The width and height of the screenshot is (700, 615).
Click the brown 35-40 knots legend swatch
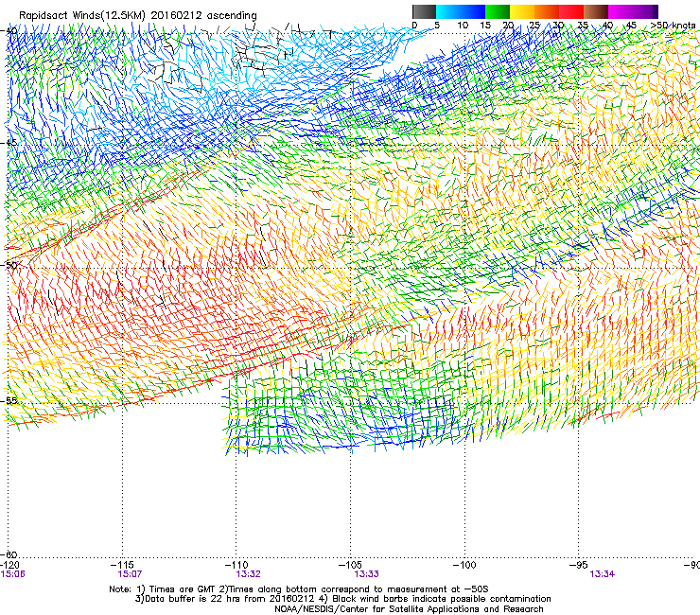coord(596,11)
